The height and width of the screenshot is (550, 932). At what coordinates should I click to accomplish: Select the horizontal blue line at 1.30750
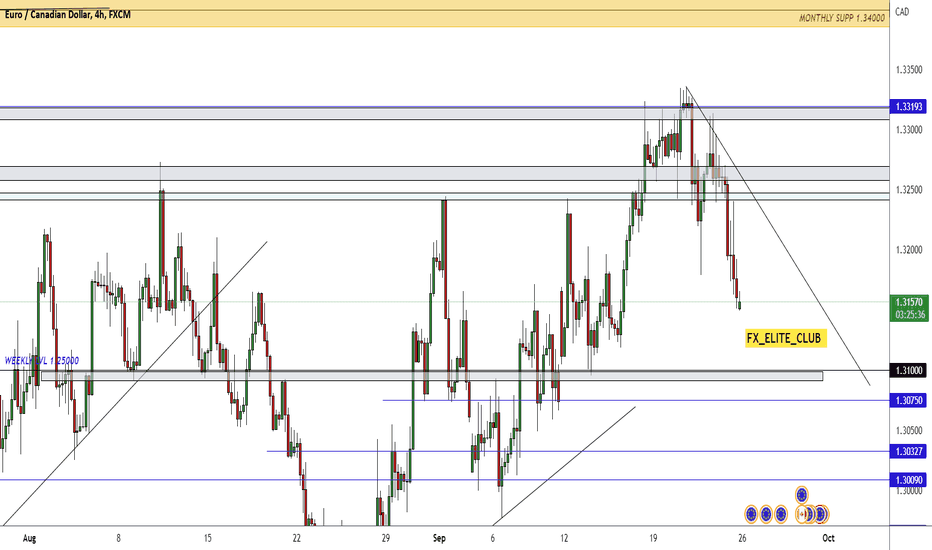pyautogui.click(x=635, y=400)
